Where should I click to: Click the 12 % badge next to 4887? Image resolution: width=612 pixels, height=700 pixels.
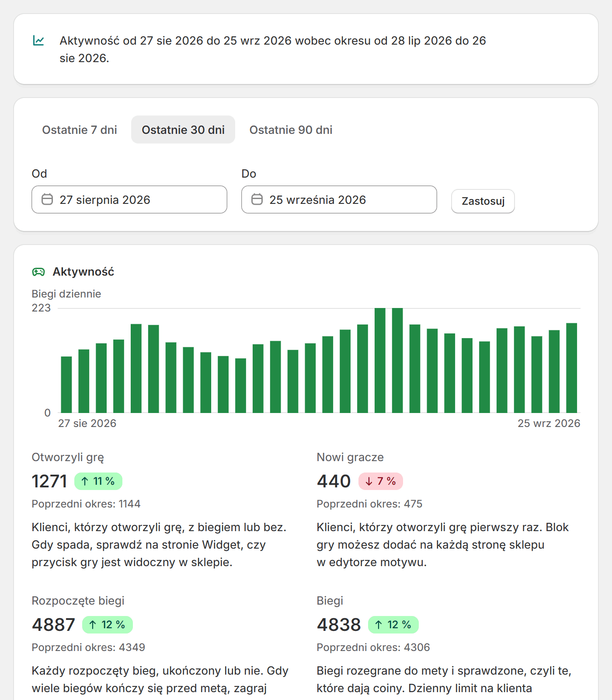point(108,625)
